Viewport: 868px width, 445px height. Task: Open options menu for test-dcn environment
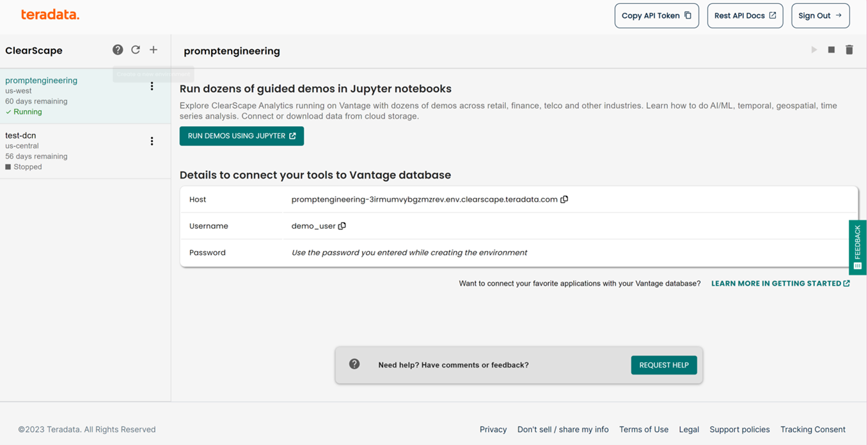tap(152, 141)
